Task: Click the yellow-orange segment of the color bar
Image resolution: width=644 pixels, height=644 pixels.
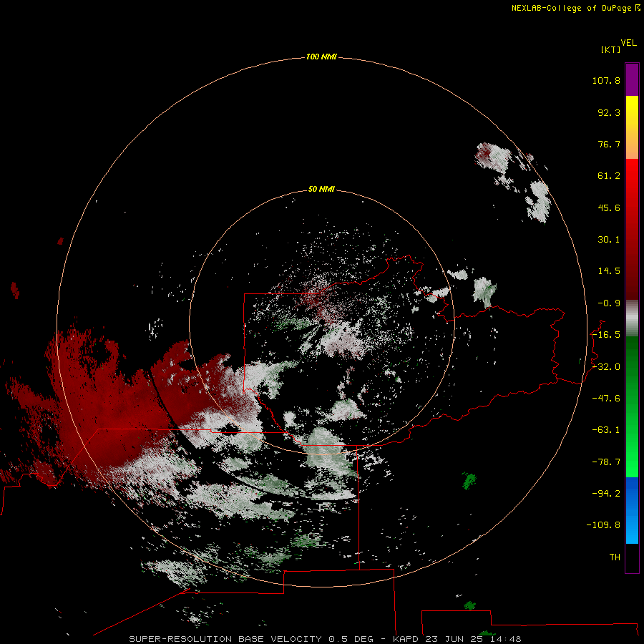Action: pyautogui.click(x=632, y=127)
